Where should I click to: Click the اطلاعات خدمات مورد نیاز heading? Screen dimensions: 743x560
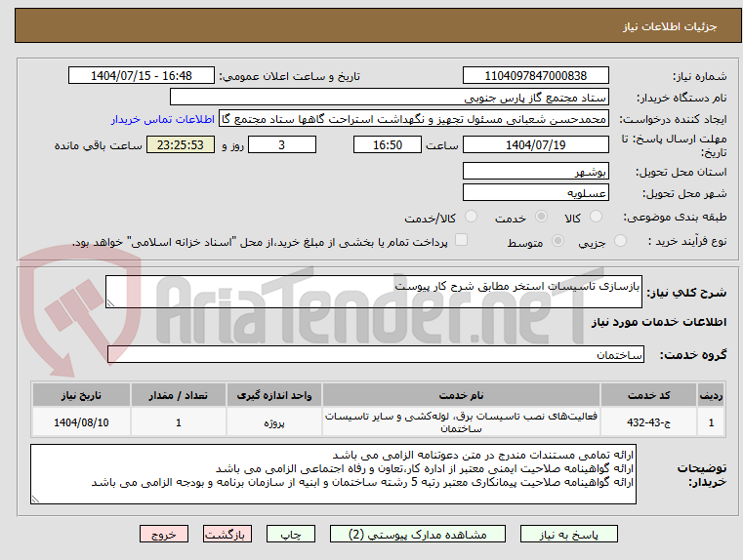(659, 322)
